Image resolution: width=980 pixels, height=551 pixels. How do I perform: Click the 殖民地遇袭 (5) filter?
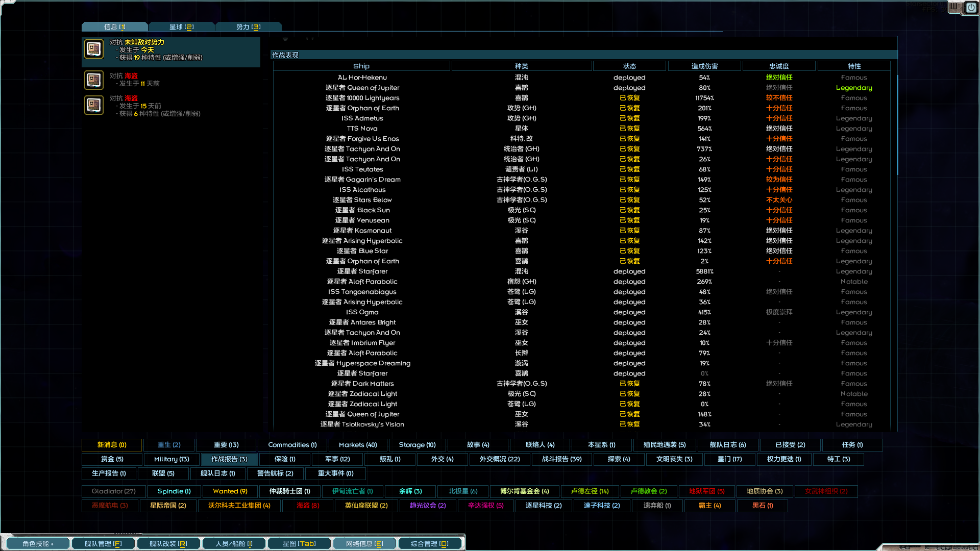665,445
